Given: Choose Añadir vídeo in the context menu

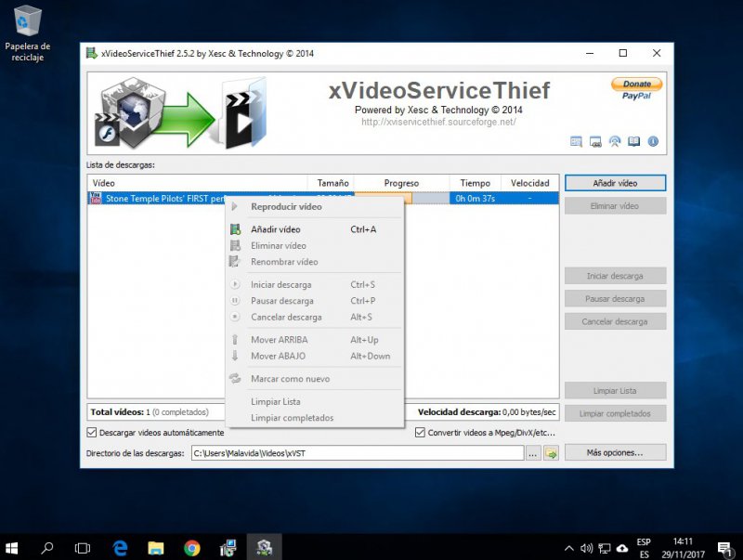Looking at the screenshot, I should coord(275,229).
